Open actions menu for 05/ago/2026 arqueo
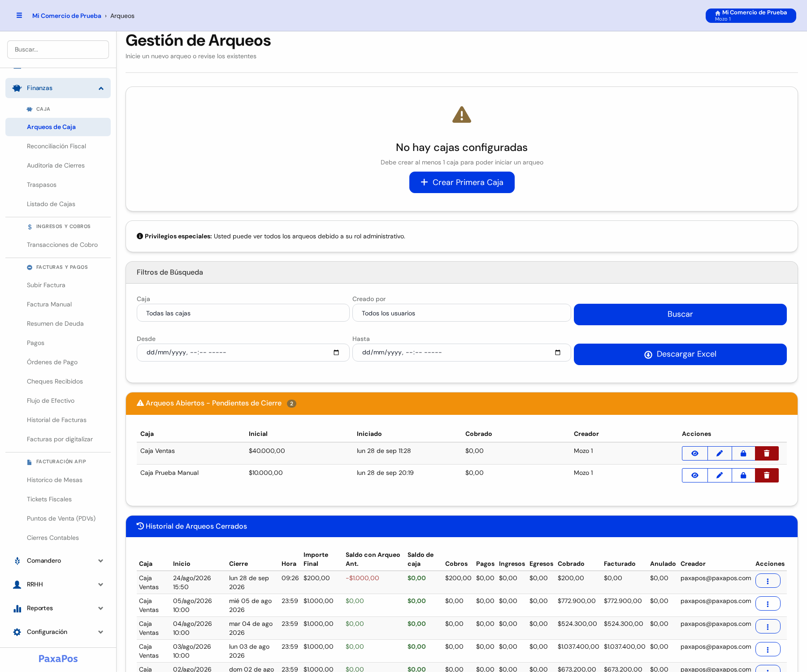Viewport: 807px width, 672px height. [768, 604]
